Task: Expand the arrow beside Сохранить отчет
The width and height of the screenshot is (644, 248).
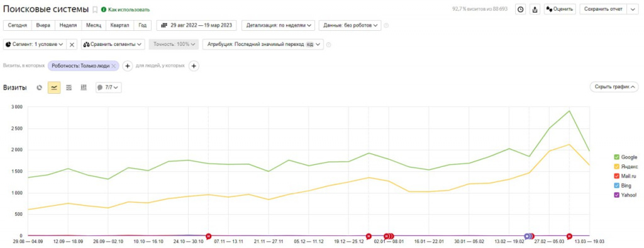Action: [632, 9]
